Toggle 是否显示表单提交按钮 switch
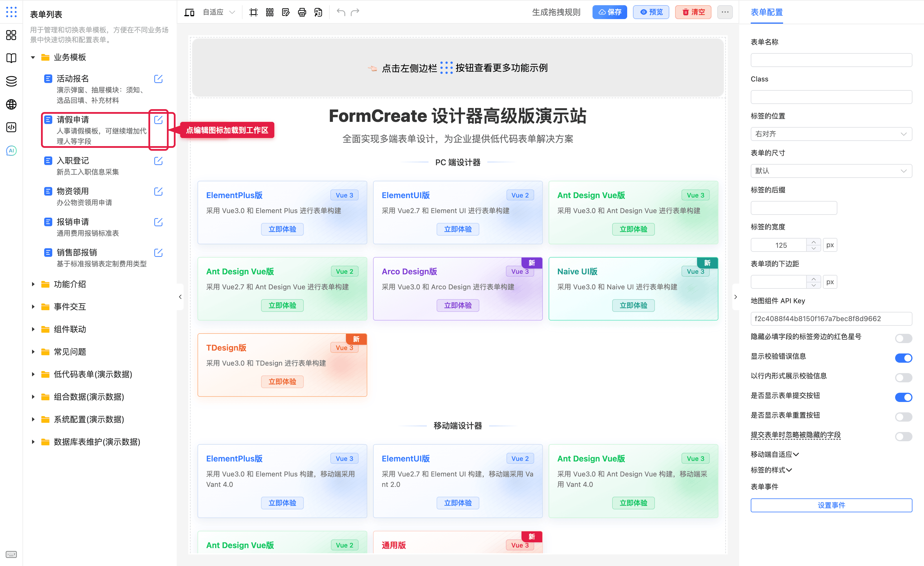The image size is (924, 566). click(903, 397)
